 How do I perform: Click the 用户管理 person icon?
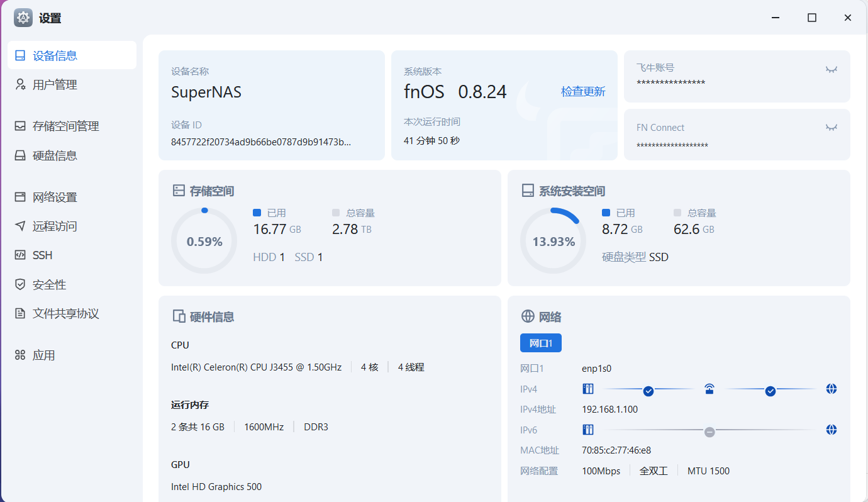[20, 84]
